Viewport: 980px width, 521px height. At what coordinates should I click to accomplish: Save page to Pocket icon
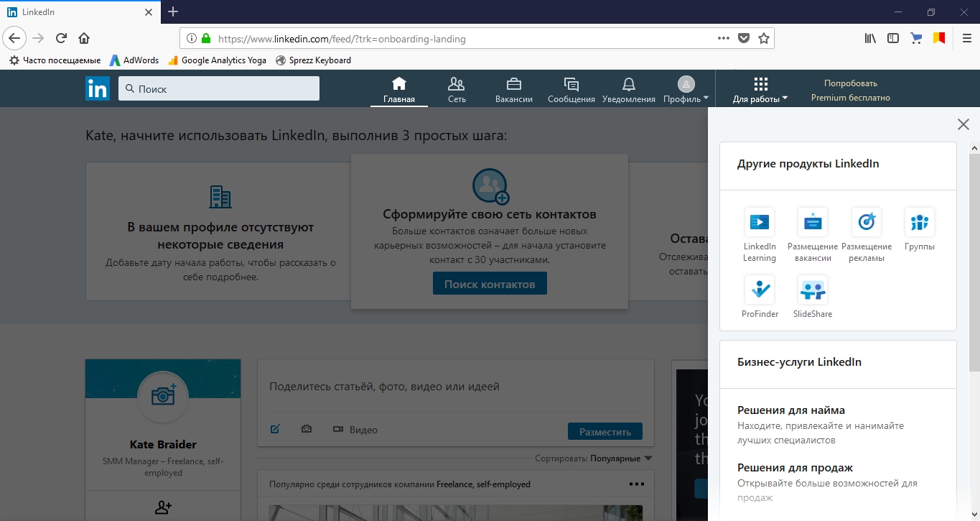pos(744,38)
